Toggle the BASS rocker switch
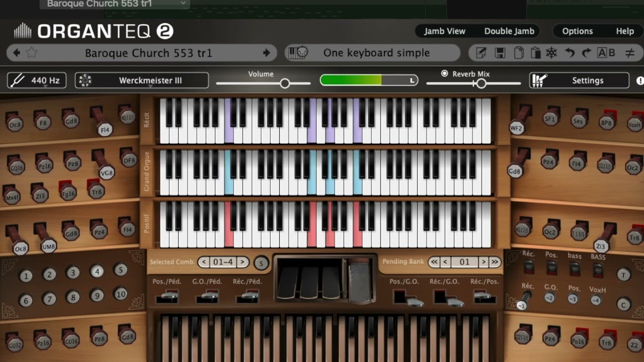 point(598,270)
